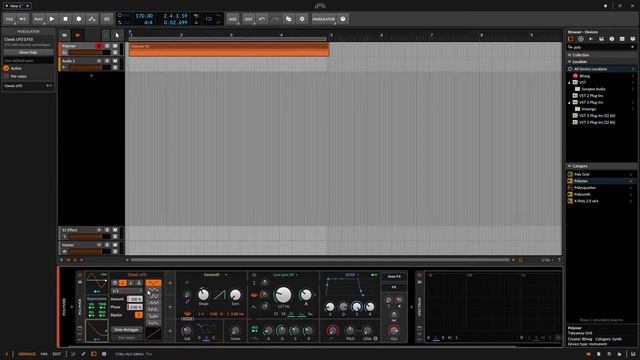Choose the sine LFO waveform shape
Viewport: 640px width, 360px height.
pos(153,283)
